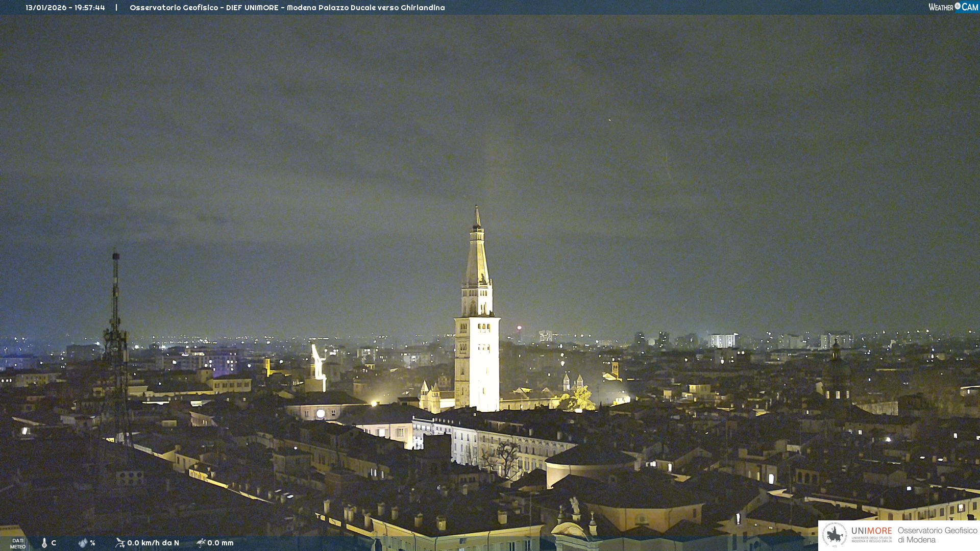This screenshot has height=551, width=980.
Task: Click the Osservatorio Geofisico DIEF UNIMORE title
Action: tap(287, 8)
